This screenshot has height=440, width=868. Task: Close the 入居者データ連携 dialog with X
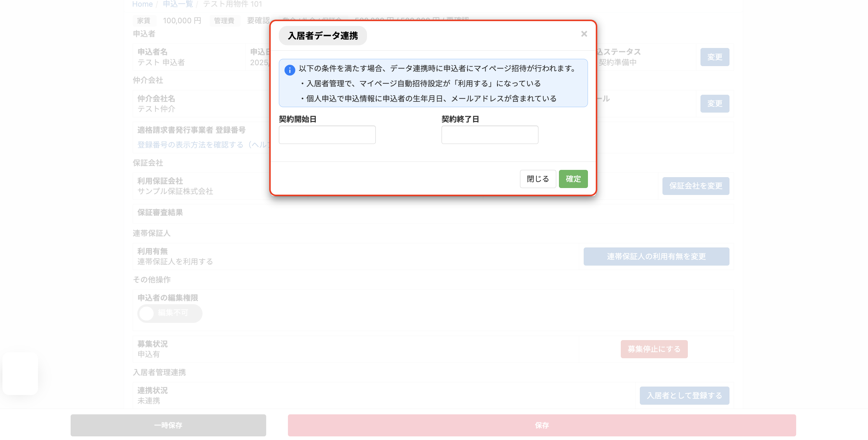tap(584, 34)
